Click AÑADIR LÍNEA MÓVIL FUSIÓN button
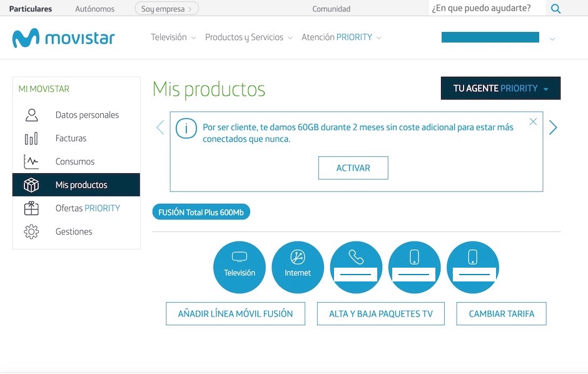 coord(235,314)
